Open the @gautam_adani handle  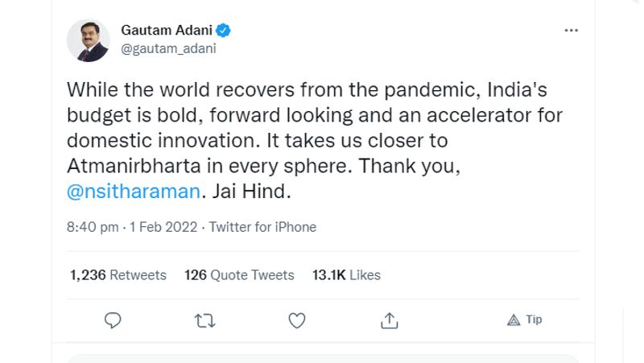[168, 48]
